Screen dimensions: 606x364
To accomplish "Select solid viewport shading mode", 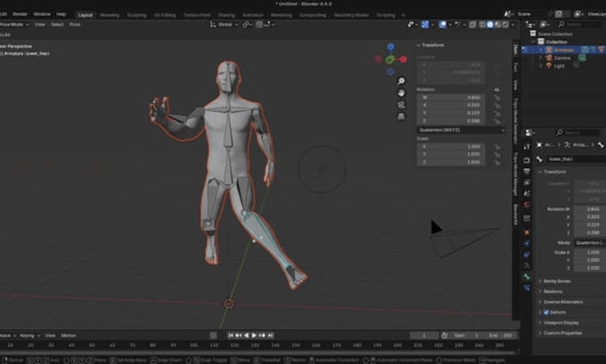I will [489, 24].
